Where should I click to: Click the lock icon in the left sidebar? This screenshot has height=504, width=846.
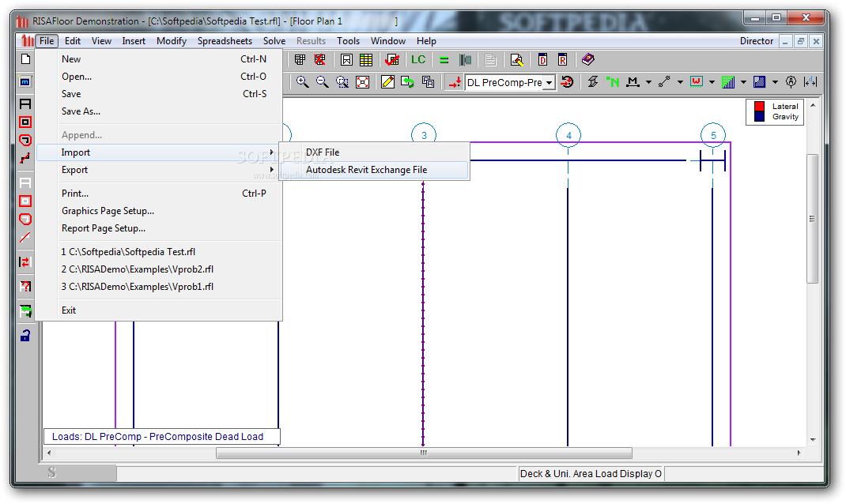click(25, 336)
